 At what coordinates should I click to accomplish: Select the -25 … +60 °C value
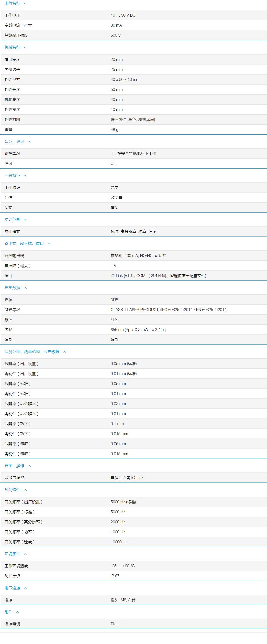(x=122, y=566)
